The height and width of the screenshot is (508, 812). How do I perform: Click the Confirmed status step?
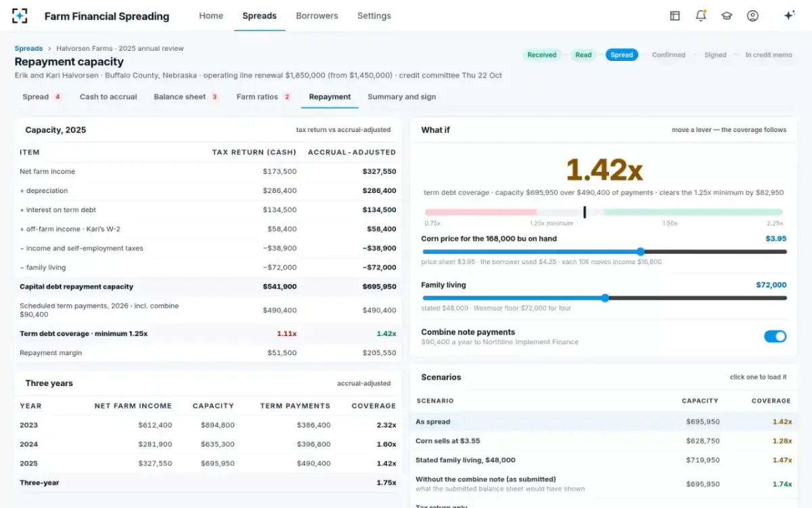point(669,55)
